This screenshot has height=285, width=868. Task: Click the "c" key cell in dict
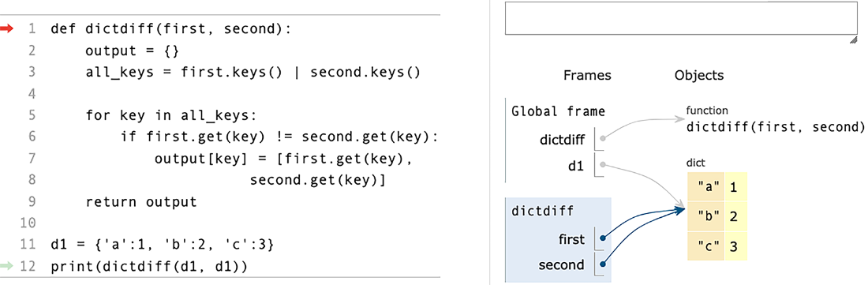[705, 246]
